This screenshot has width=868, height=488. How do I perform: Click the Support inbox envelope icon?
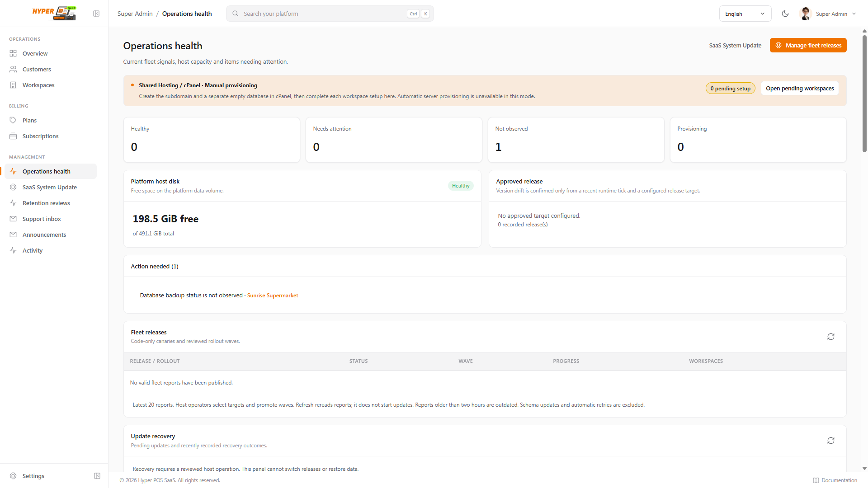(x=13, y=219)
